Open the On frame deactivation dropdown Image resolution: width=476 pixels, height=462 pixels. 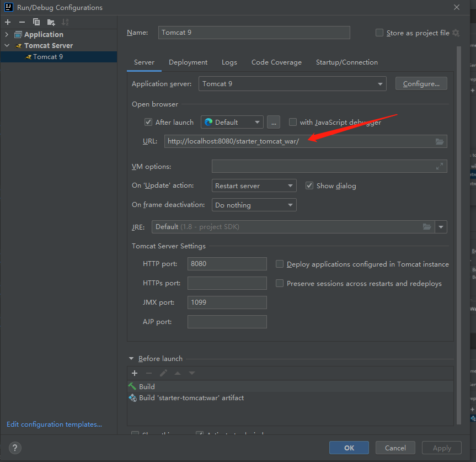click(x=254, y=205)
